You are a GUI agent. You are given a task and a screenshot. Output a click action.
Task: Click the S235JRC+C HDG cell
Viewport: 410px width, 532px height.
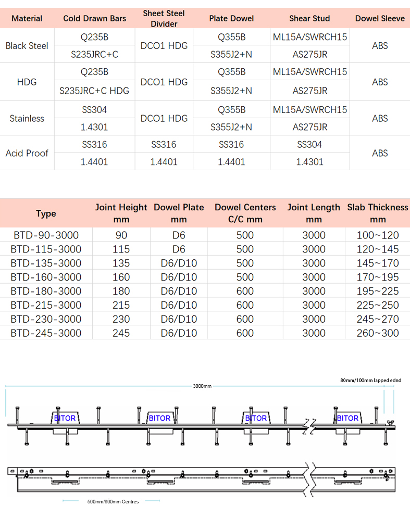95,91
